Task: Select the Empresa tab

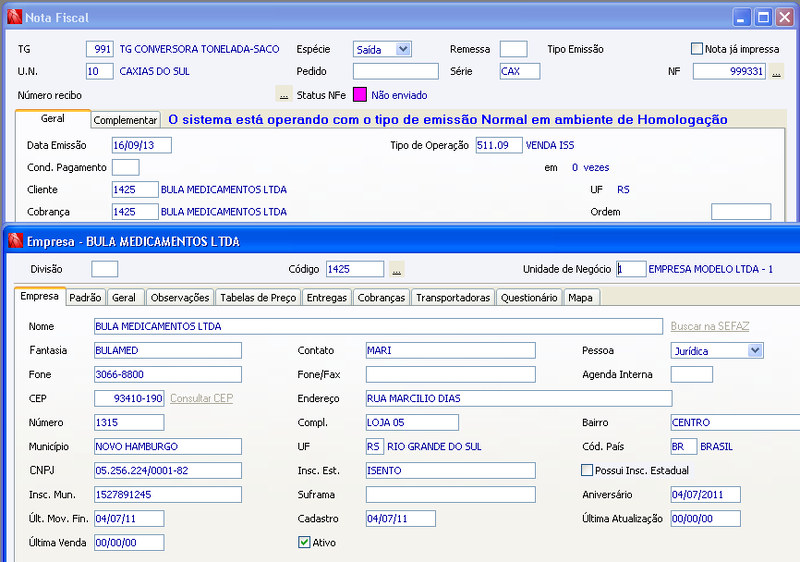Action: (40, 296)
